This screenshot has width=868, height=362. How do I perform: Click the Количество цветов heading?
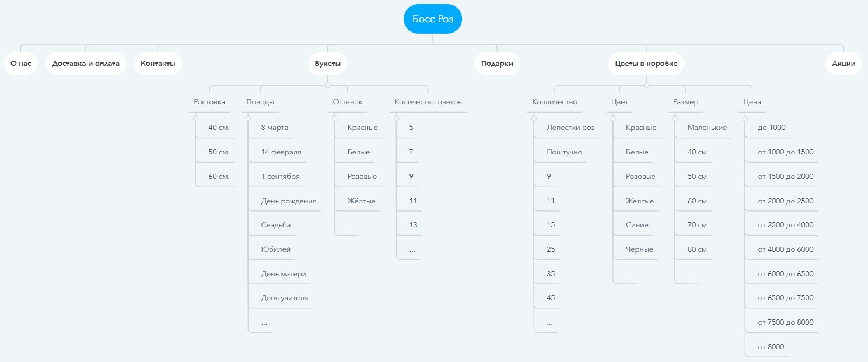tap(428, 102)
